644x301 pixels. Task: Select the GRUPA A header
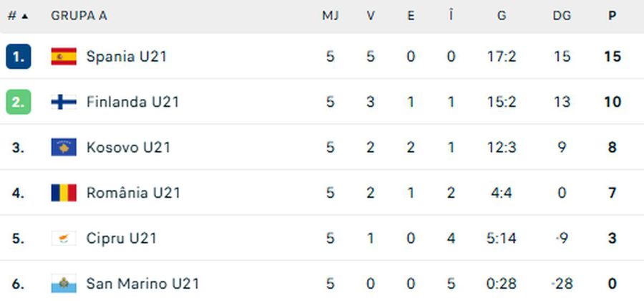79,16
